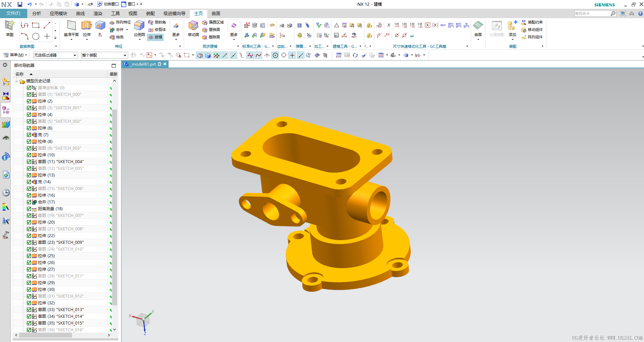Toggle checkbox for 壳 (7) feature
644x342 pixels.
[29, 135]
